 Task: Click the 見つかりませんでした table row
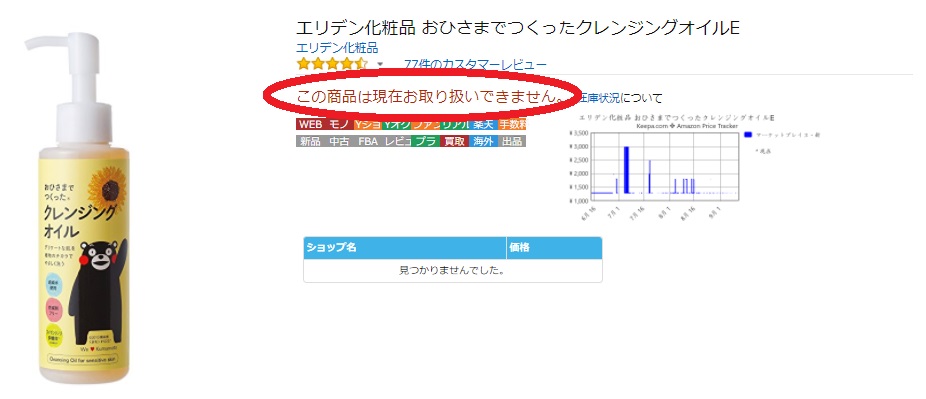click(x=453, y=271)
